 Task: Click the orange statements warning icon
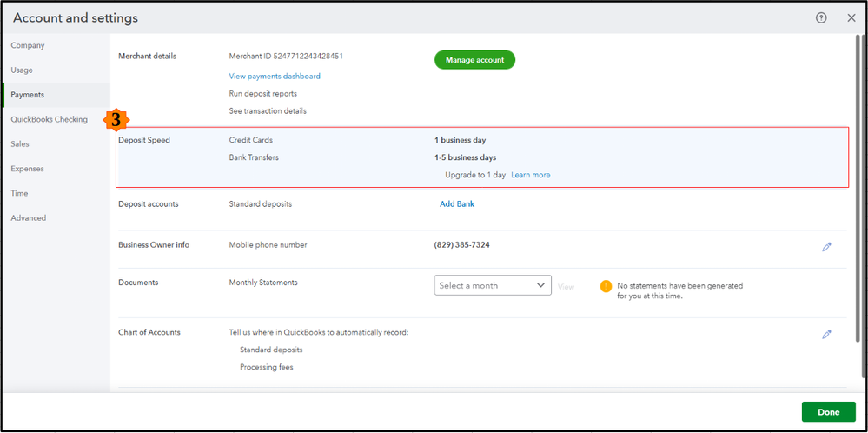coord(606,286)
